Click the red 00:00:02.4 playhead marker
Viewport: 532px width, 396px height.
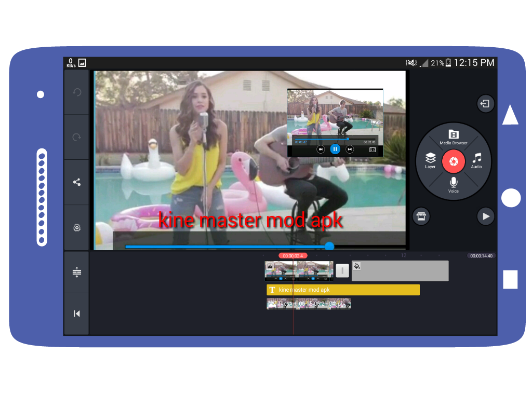(x=293, y=256)
